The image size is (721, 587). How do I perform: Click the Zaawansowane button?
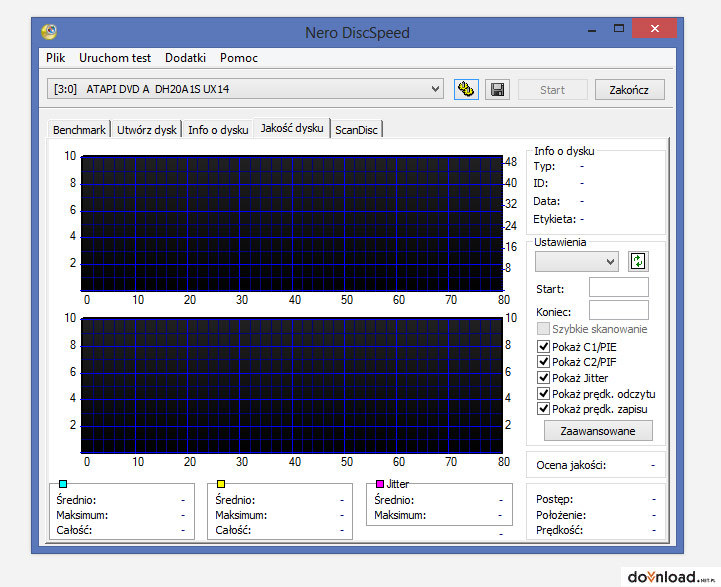tap(598, 431)
